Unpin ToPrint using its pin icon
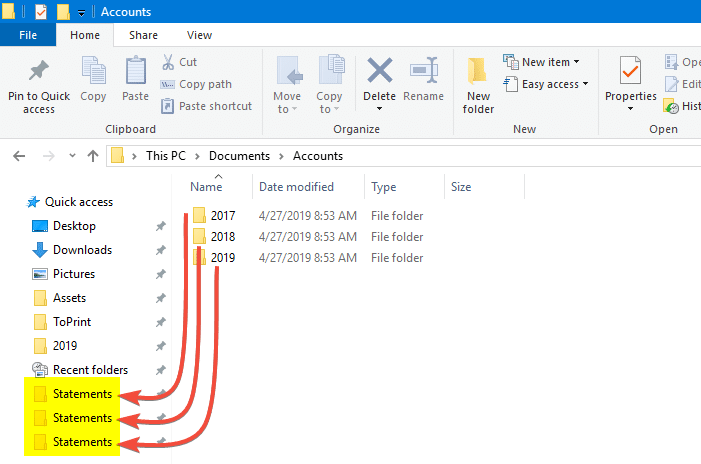This screenshot has width=701, height=464. point(160,322)
